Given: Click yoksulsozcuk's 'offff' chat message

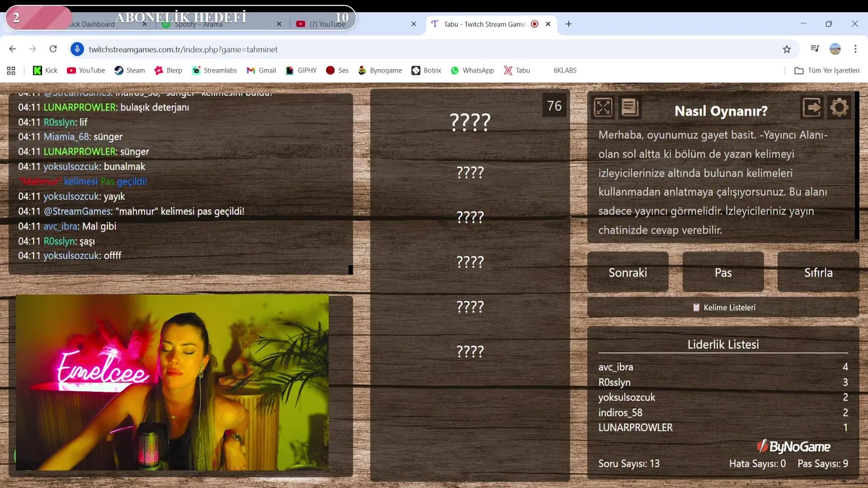Looking at the screenshot, I should [x=113, y=256].
